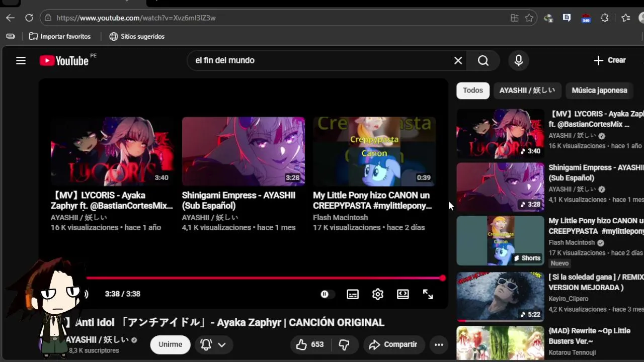Open the favorites list icon
Screen dimensions: 644x362
point(625,18)
